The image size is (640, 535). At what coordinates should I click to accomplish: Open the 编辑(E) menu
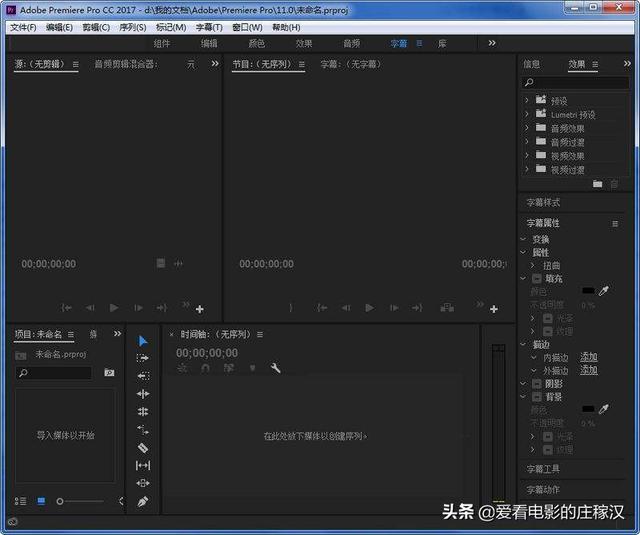tap(59, 27)
